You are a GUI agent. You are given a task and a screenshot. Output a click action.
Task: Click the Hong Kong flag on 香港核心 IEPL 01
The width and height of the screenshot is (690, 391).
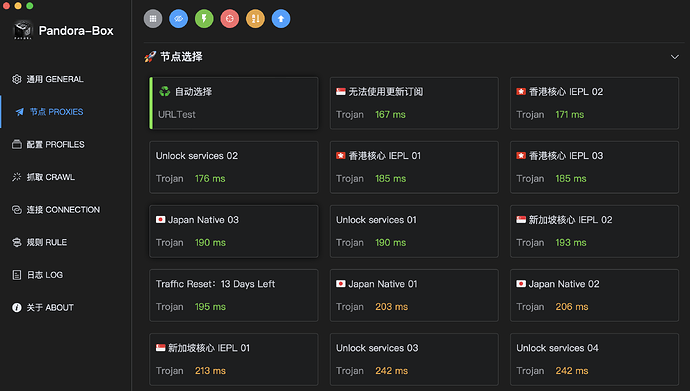click(341, 155)
